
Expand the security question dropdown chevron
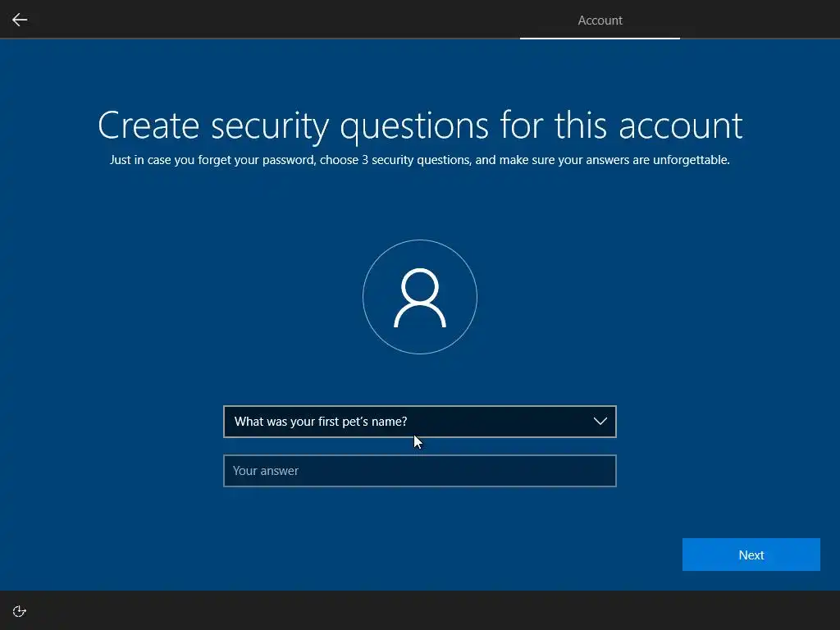tap(600, 422)
